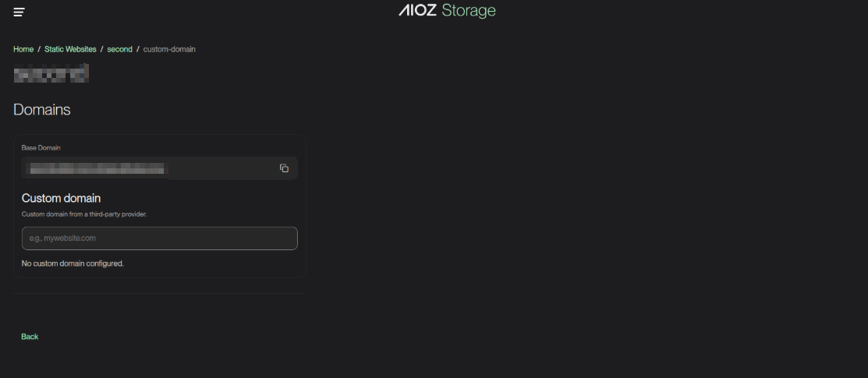Click the slash after Home breadcrumb
The height and width of the screenshot is (378, 868).
pyautogui.click(x=39, y=49)
